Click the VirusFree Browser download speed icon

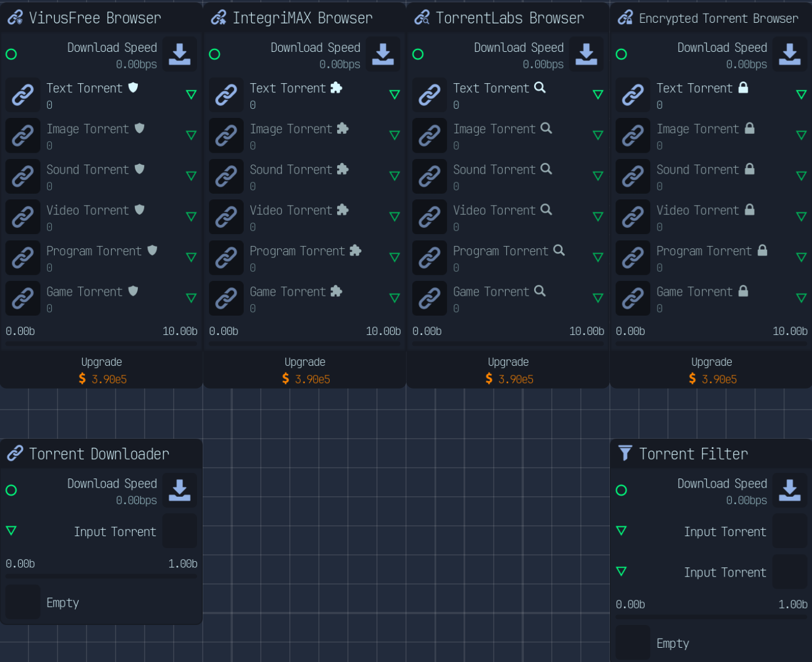(x=179, y=54)
